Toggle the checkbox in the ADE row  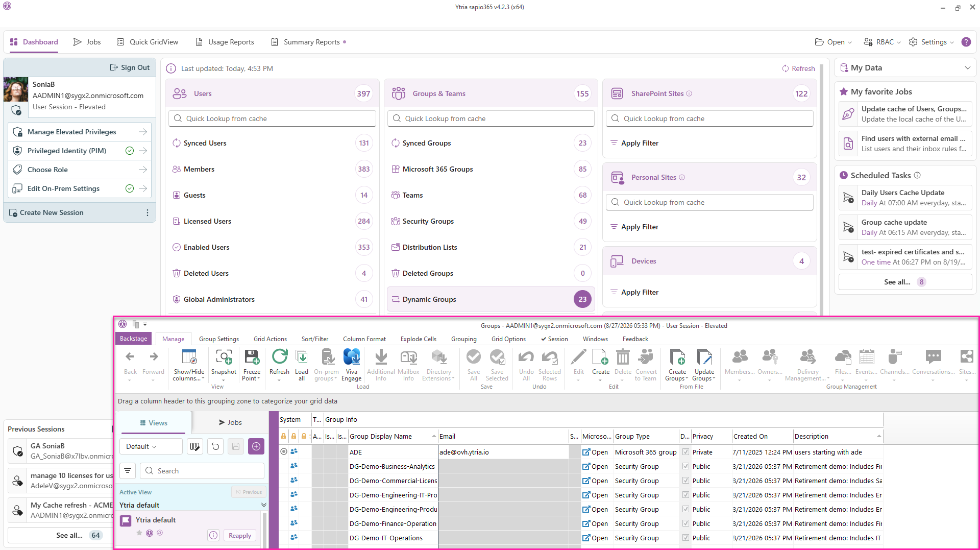(x=685, y=452)
